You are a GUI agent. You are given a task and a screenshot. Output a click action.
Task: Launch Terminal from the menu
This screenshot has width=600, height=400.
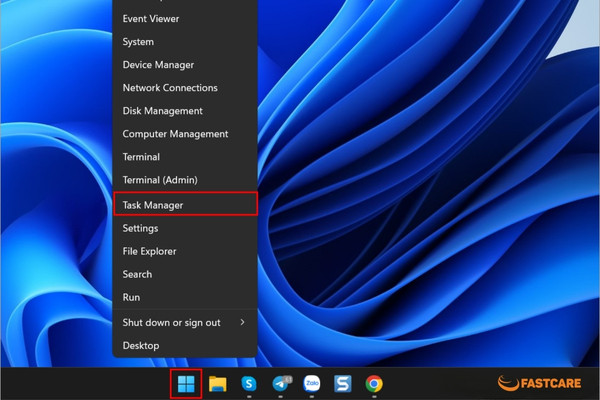(185, 157)
